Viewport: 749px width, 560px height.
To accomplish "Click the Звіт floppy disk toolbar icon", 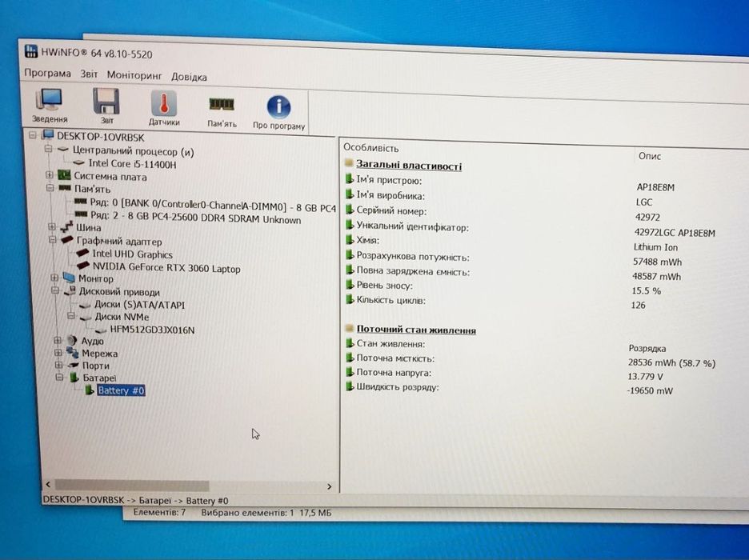I will (x=106, y=106).
